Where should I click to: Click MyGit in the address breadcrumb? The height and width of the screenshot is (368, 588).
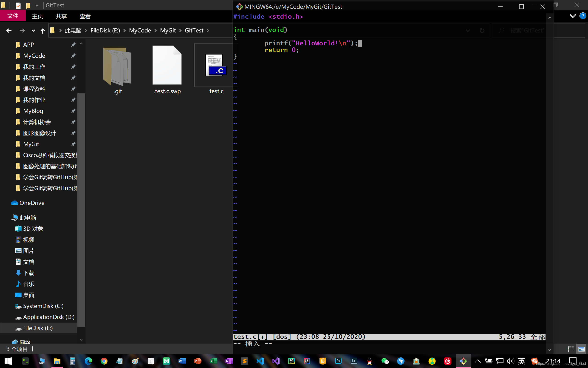point(168,31)
